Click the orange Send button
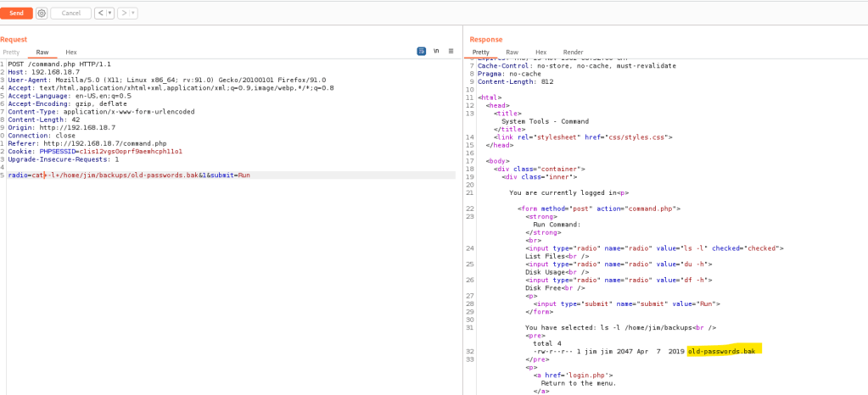Viewport: 868px width, 395px height. coord(16,14)
